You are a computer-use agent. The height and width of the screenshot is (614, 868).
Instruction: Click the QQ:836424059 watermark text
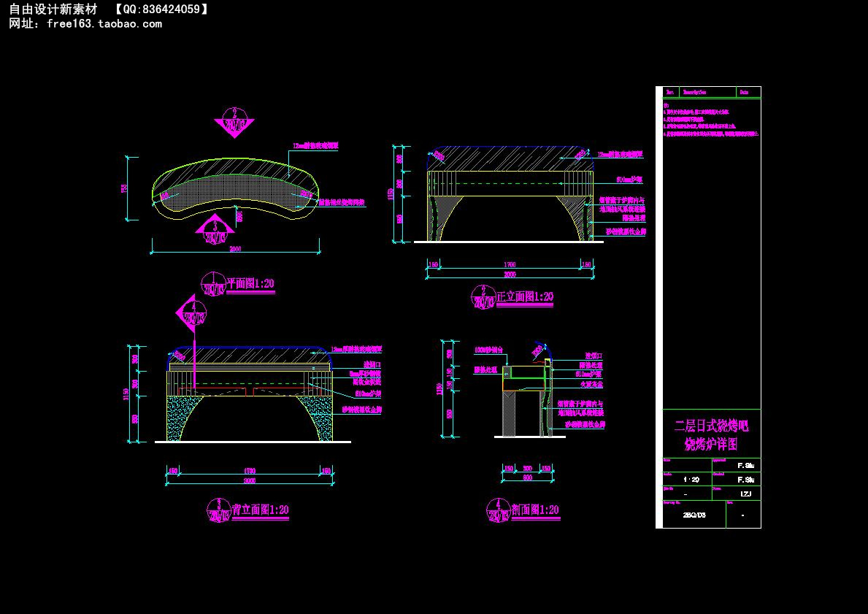point(161,9)
